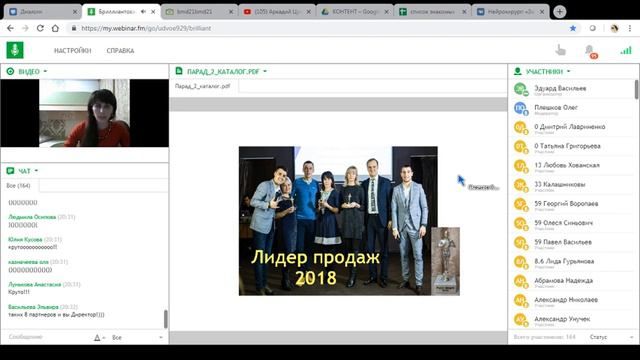The image size is (640, 360).
Task: Bookmark this page with star icon
Action: click(573, 28)
